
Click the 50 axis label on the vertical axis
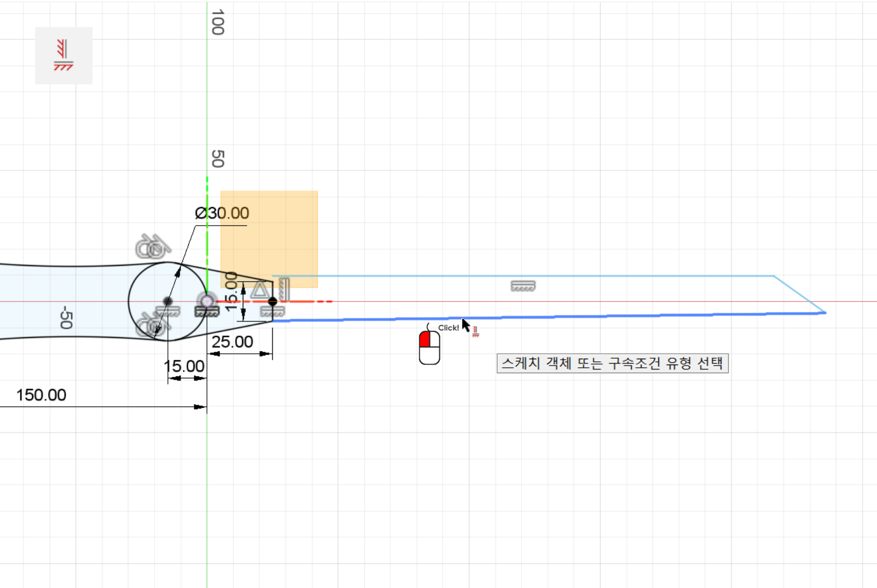pyautogui.click(x=218, y=159)
